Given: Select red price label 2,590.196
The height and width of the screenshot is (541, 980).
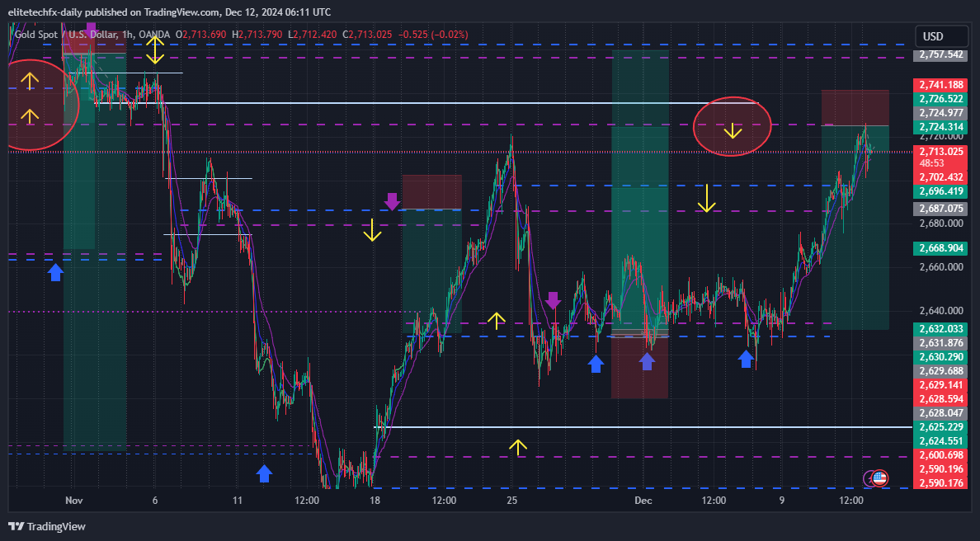Looking at the screenshot, I should [941, 469].
